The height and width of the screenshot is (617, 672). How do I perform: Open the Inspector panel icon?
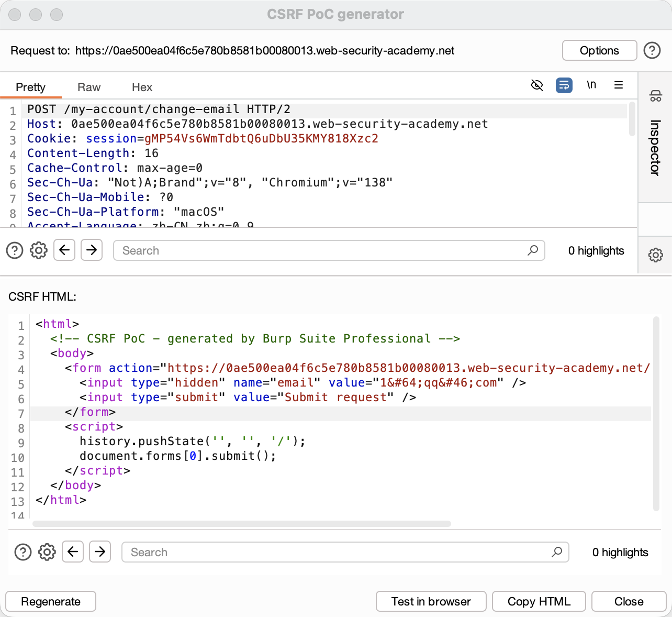click(x=655, y=96)
